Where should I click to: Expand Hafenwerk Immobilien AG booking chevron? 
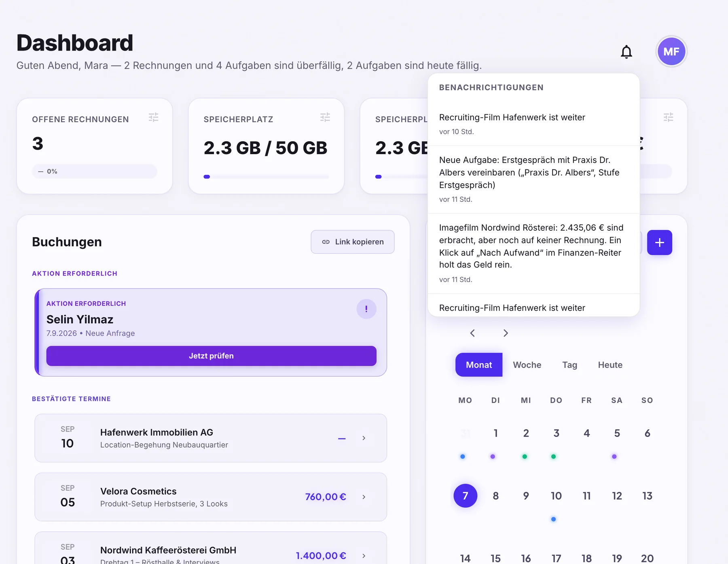pos(364,438)
